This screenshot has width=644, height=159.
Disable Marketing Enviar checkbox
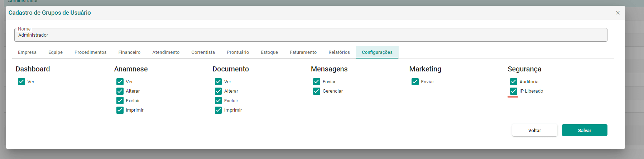point(415,81)
